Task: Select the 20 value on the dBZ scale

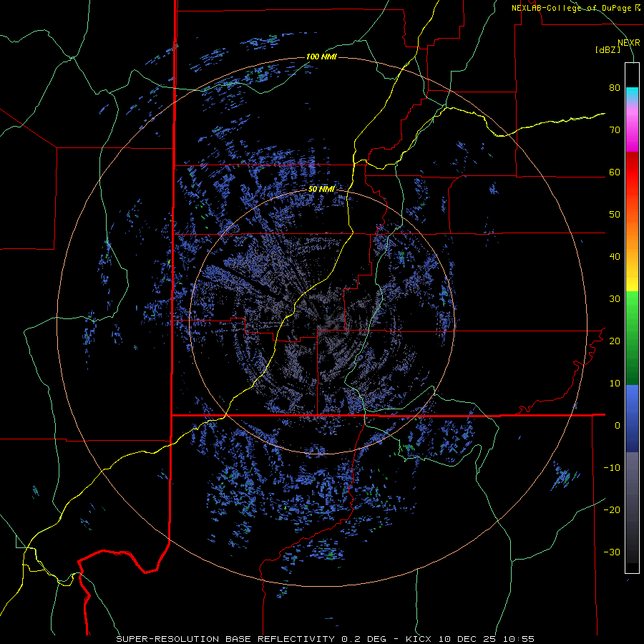Action: (x=615, y=341)
